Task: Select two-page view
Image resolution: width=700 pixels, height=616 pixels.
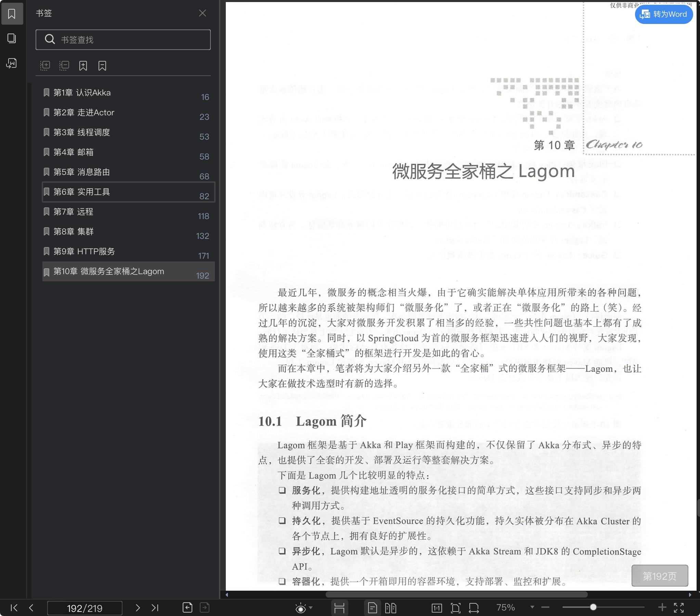Action: [x=390, y=608]
